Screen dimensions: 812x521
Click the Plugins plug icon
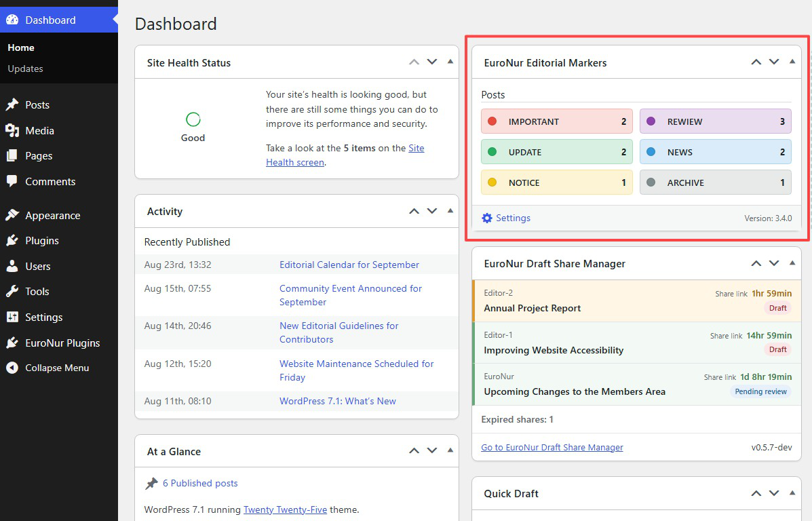[x=12, y=240]
